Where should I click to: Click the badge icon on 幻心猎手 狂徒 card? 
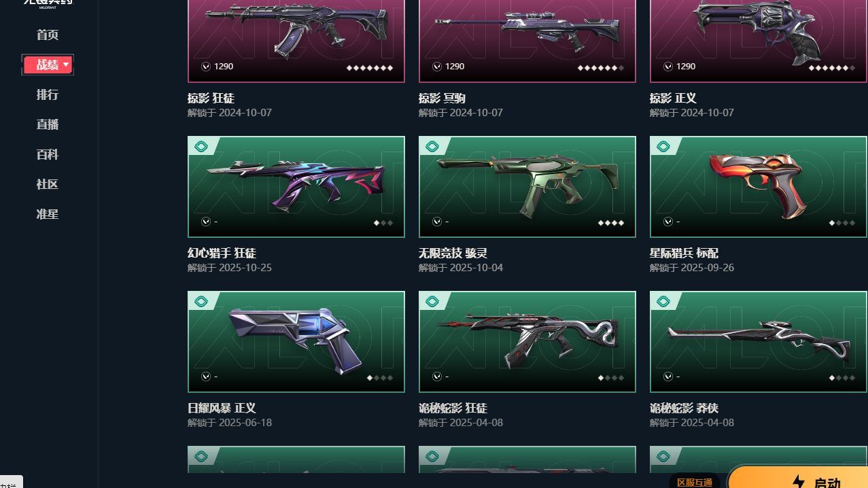coord(201,147)
